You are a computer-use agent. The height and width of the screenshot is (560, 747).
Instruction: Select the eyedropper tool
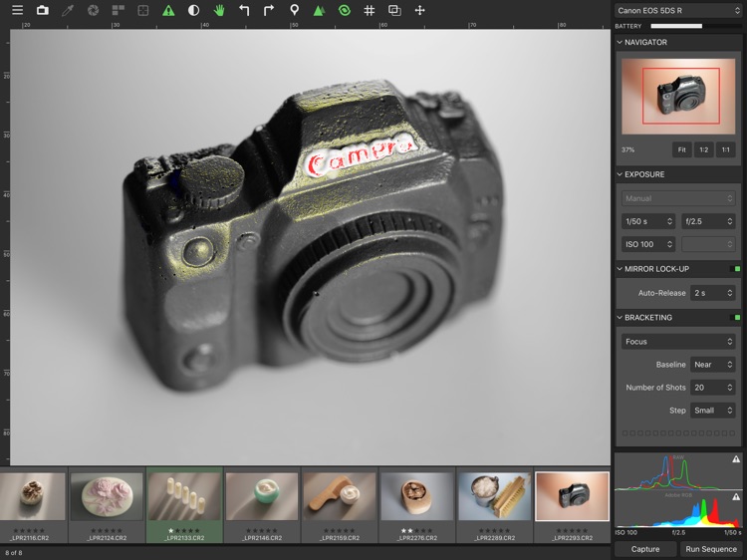(68, 10)
